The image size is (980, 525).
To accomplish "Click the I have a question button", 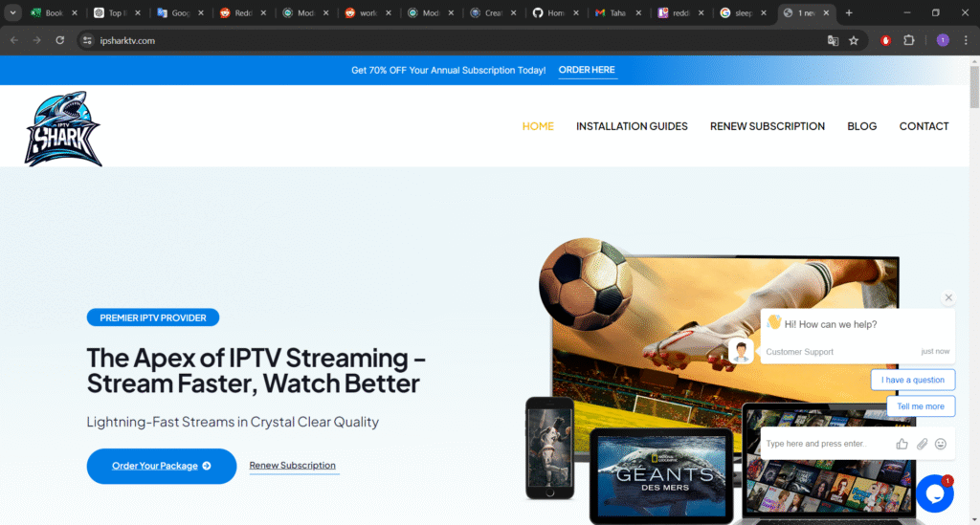I will click(x=912, y=380).
